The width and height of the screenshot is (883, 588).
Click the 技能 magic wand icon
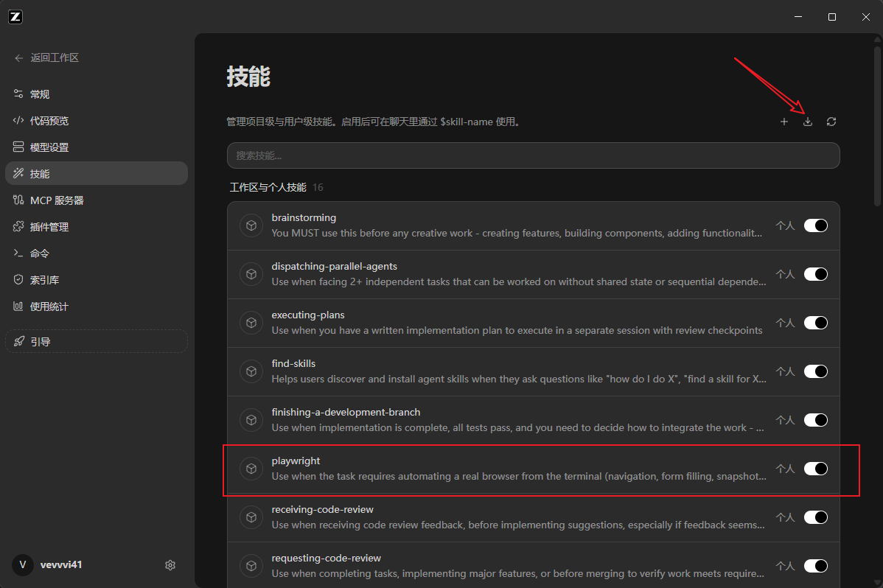point(18,173)
